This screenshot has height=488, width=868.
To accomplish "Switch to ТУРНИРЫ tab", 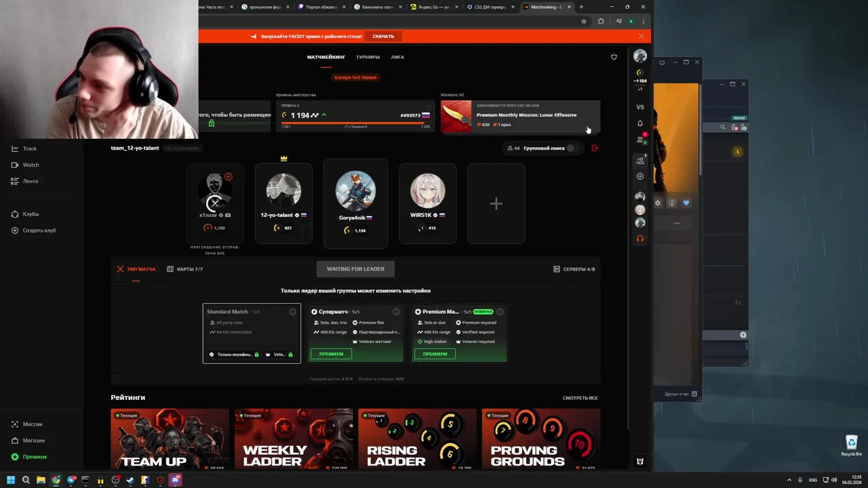I will [x=368, y=57].
